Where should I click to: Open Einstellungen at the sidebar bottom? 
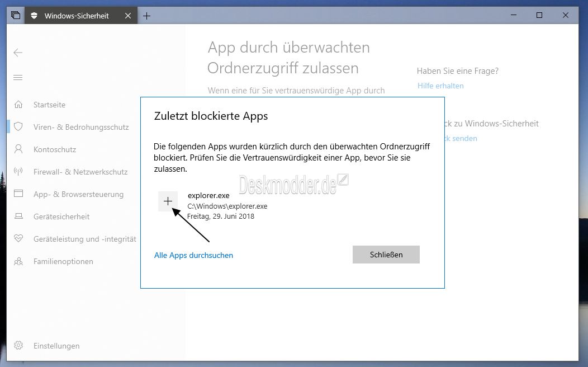[x=56, y=346]
